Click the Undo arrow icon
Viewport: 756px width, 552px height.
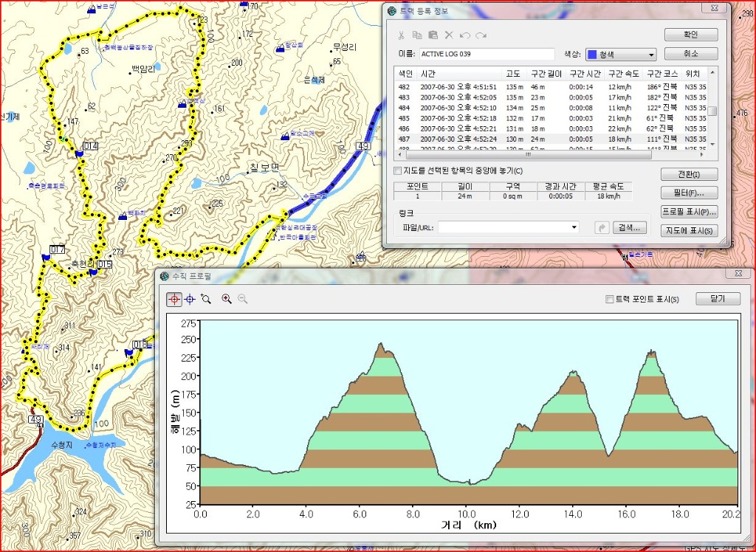click(x=465, y=35)
